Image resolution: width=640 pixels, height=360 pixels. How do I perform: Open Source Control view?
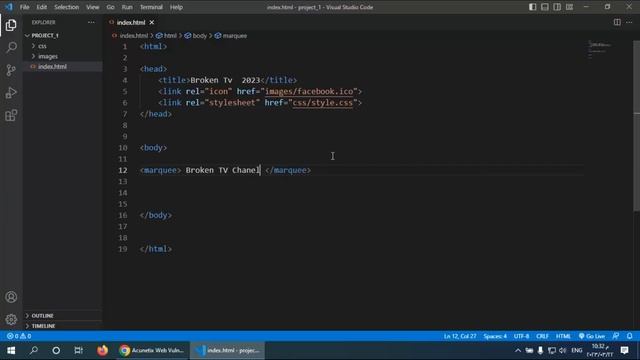coord(11,70)
